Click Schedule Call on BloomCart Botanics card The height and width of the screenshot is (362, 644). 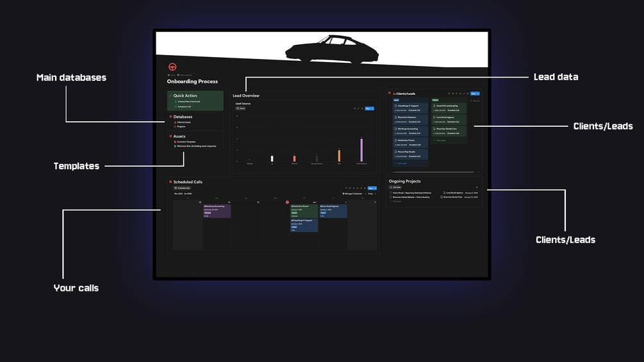coord(415,122)
